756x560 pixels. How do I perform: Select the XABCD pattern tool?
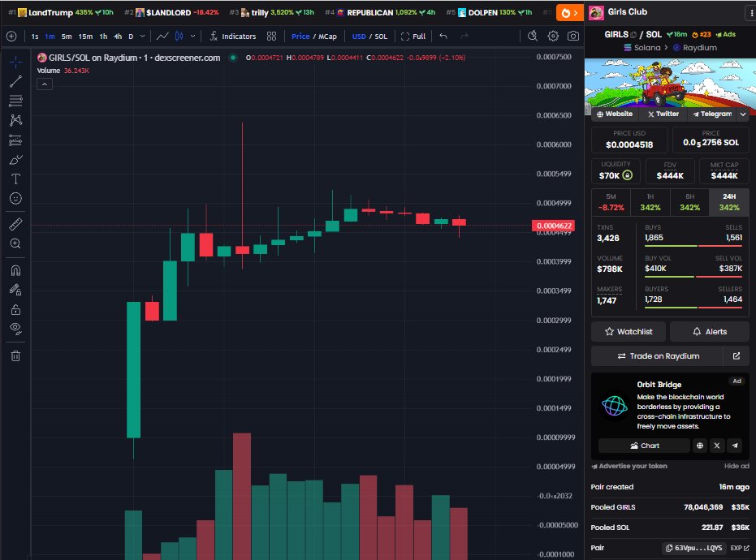tap(15, 120)
